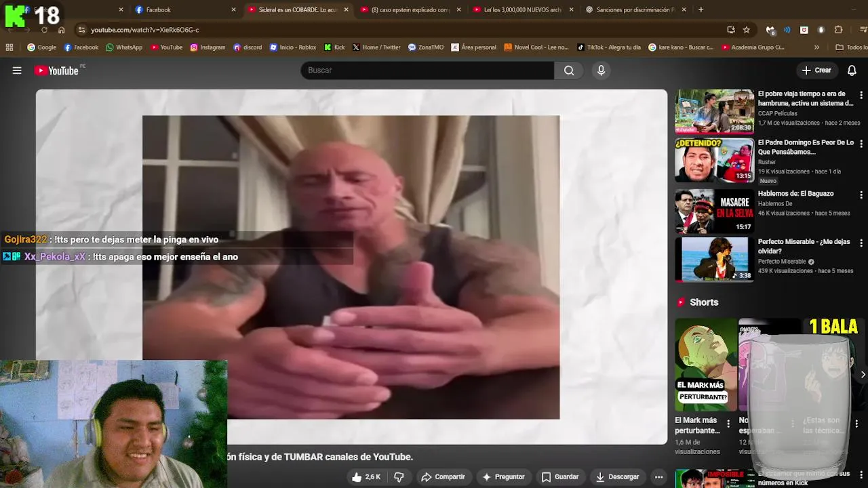Click the Crear button
Screen dimensions: 868x488
click(816, 70)
